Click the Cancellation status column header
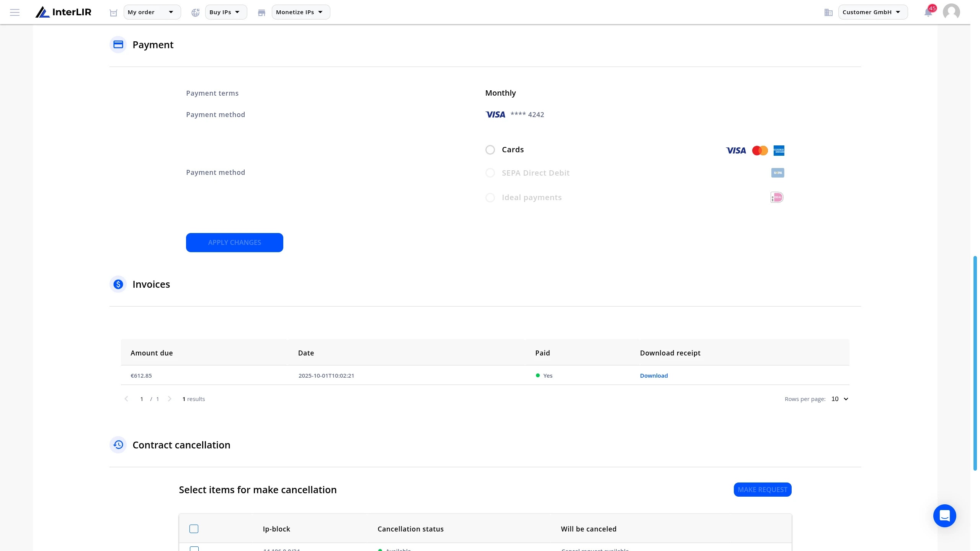 pyautogui.click(x=410, y=529)
